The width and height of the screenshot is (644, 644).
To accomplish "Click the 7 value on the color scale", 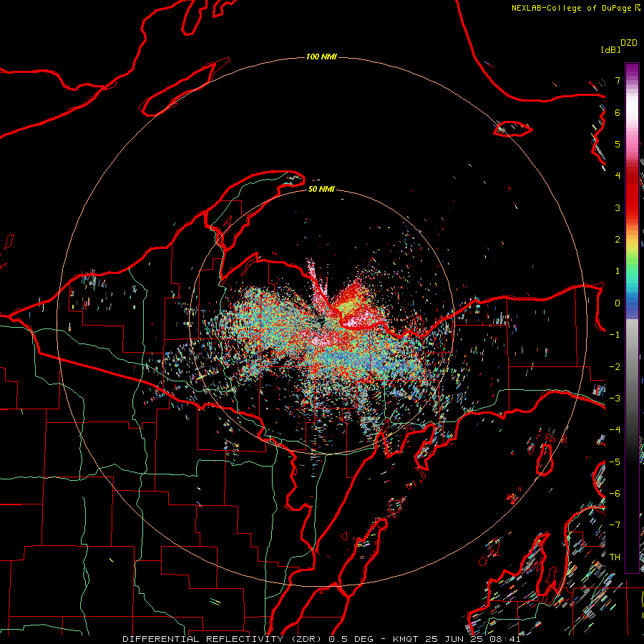I will tap(618, 80).
